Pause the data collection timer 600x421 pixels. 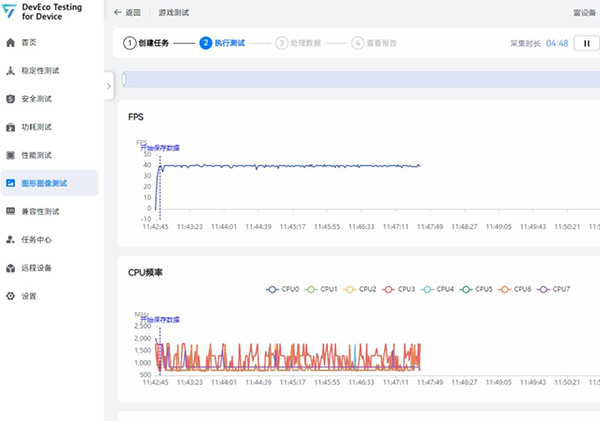tap(584, 43)
